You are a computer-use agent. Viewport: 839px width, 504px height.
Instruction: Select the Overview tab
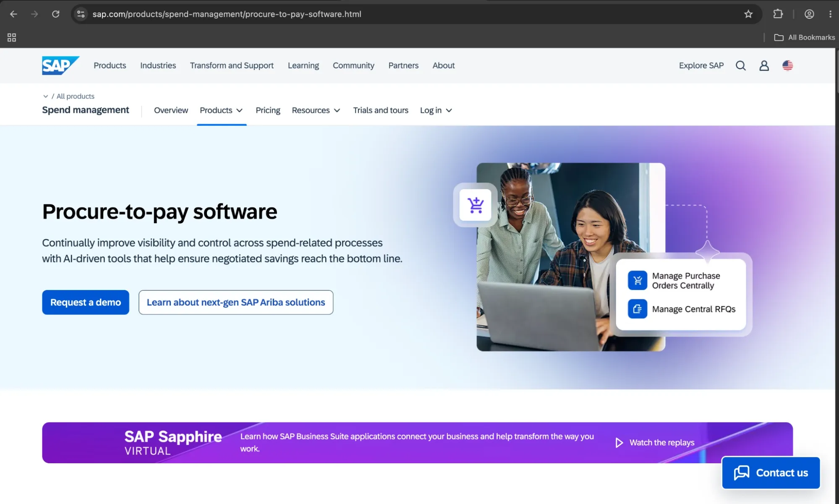pos(171,110)
